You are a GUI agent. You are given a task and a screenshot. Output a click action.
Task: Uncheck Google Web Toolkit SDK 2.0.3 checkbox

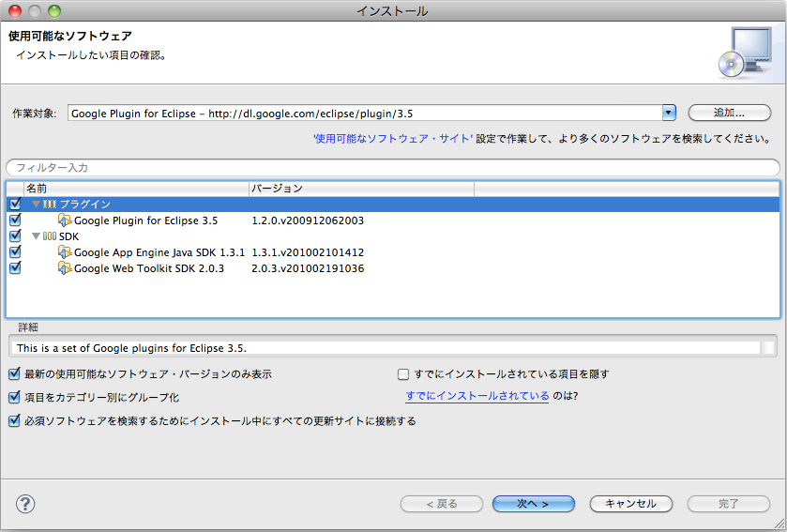14,268
